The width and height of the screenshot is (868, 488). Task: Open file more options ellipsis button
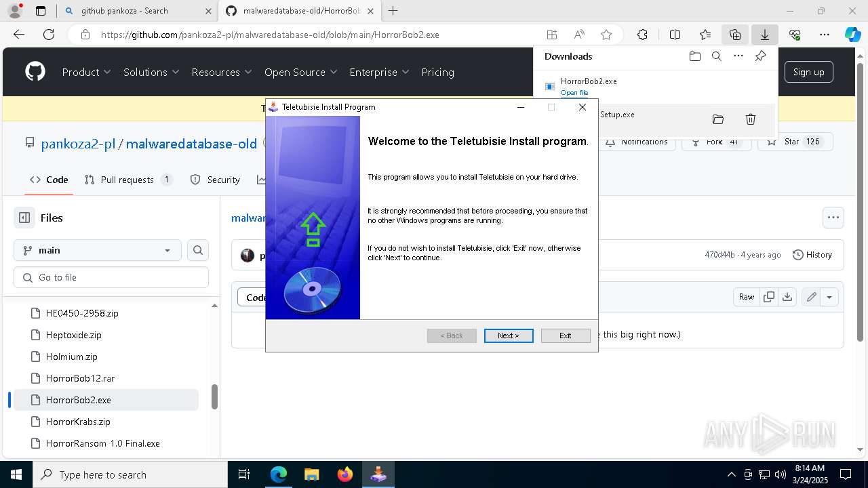click(833, 218)
